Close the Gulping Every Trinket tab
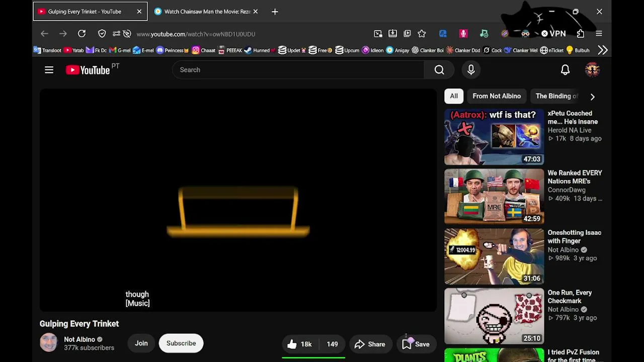This screenshot has width=644, height=362. click(139, 12)
